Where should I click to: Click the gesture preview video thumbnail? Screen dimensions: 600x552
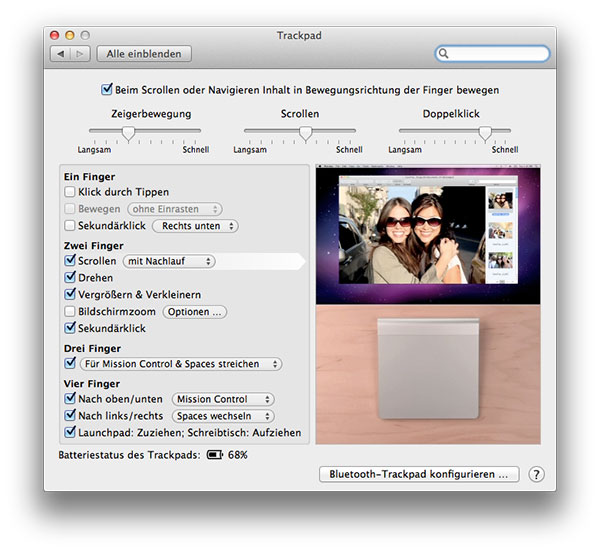point(427,235)
